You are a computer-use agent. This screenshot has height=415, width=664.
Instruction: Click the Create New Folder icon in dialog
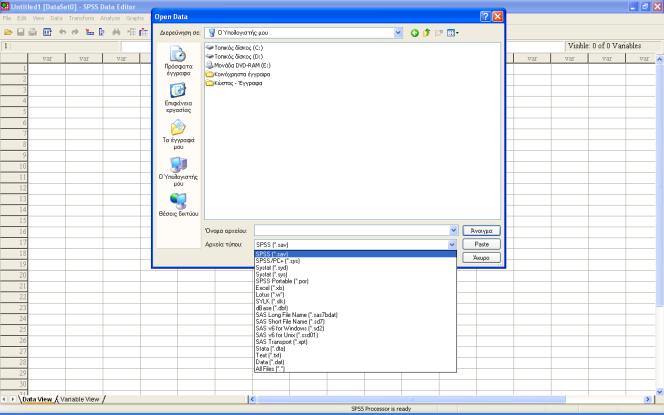pos(439,33)
